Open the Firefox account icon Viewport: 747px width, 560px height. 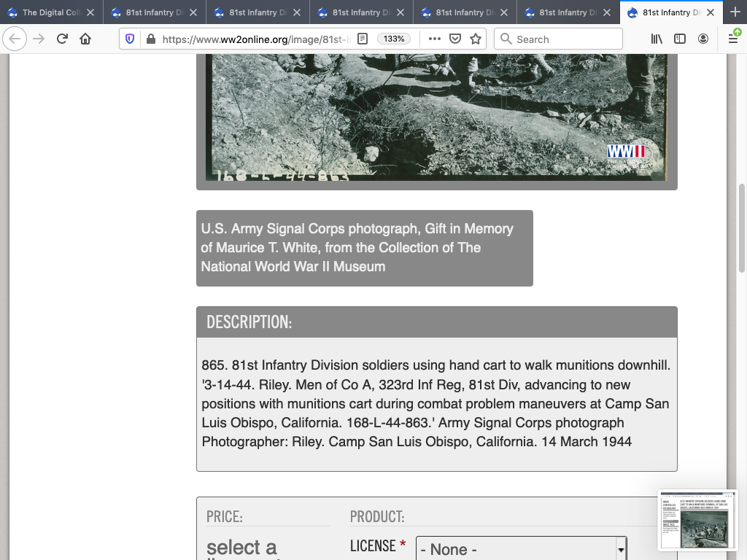point(703,39)
